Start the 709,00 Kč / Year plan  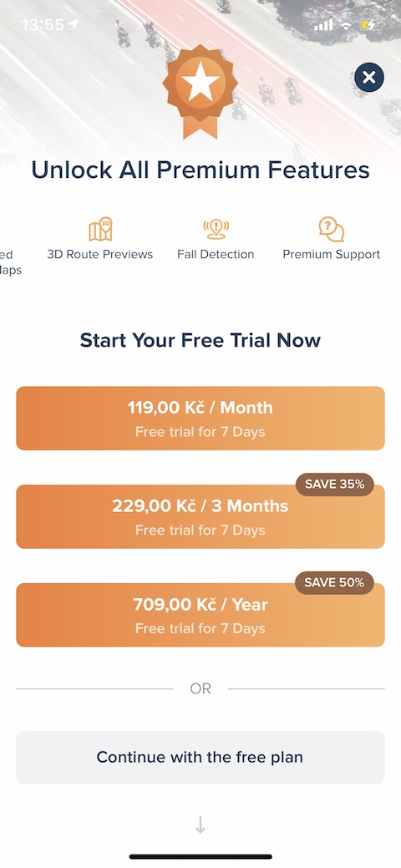click(200, 615)
